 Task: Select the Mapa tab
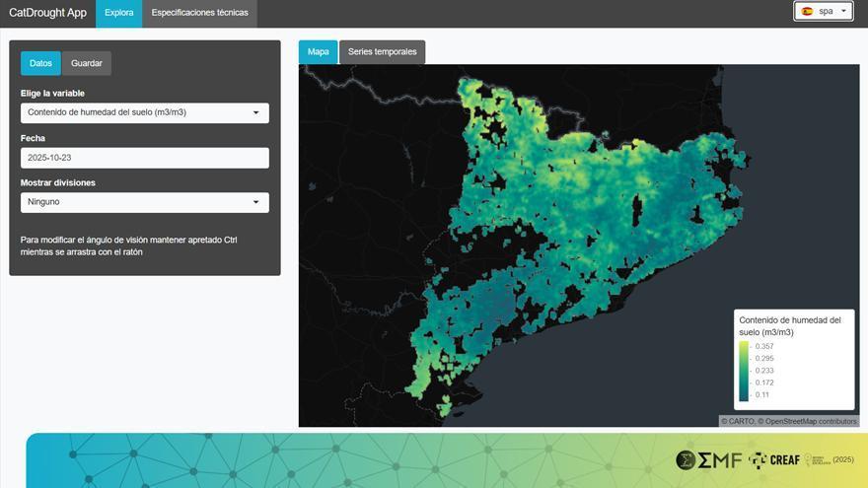pyautogui.click(x=318, y=52)
